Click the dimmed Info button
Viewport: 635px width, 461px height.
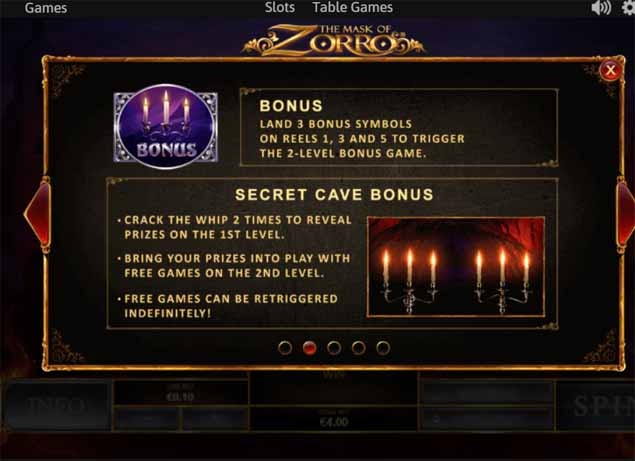(56, 405)
